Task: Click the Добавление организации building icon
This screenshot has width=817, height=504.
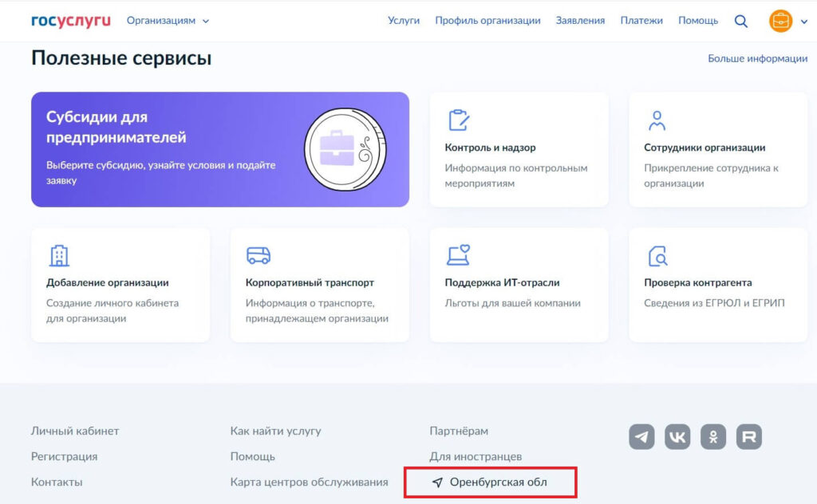Action: coord(59,255)
